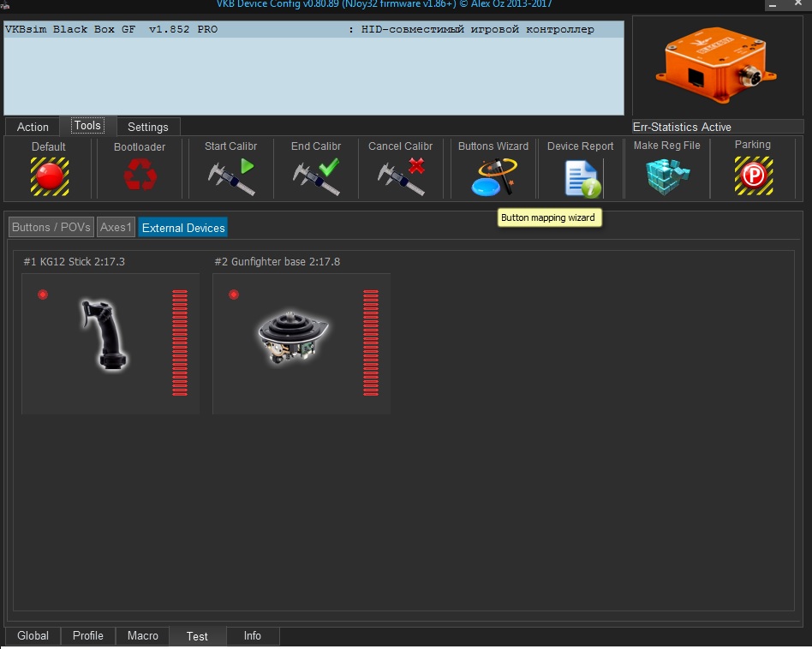Select the Test bottom tab
Screen dimensions: 812x649
(x=197, y=636)
